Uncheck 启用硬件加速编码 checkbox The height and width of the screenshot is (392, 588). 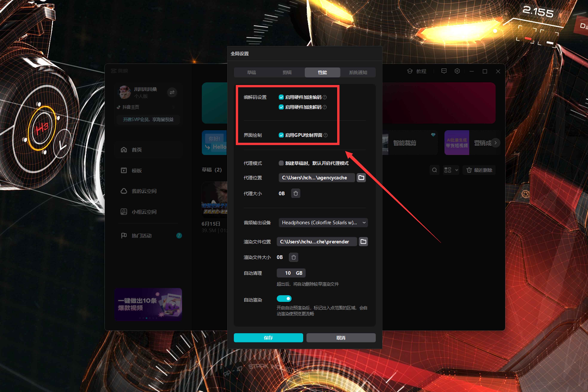281,97
